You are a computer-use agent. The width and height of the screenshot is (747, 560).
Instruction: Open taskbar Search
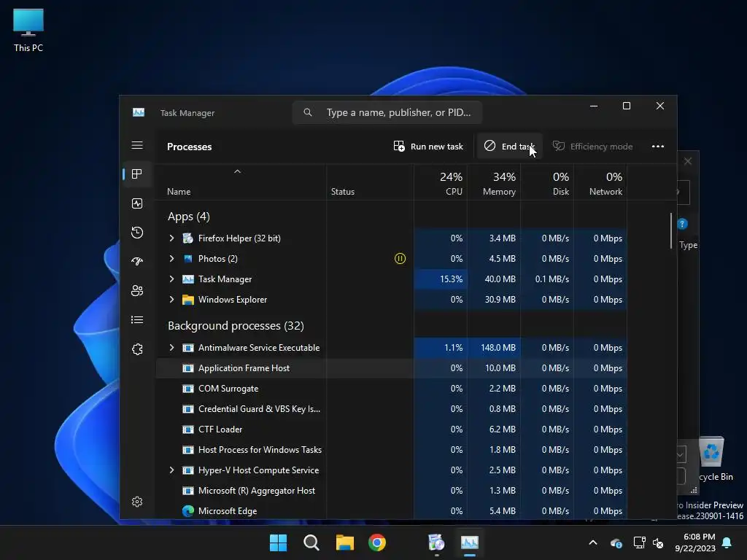click(x=311, y=542)
